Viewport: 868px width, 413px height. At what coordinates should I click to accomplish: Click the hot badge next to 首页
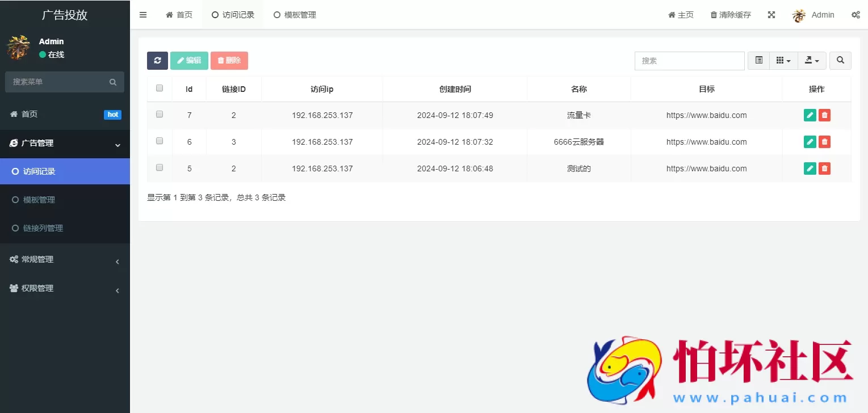pyautogui.click(x=112, y=115)
